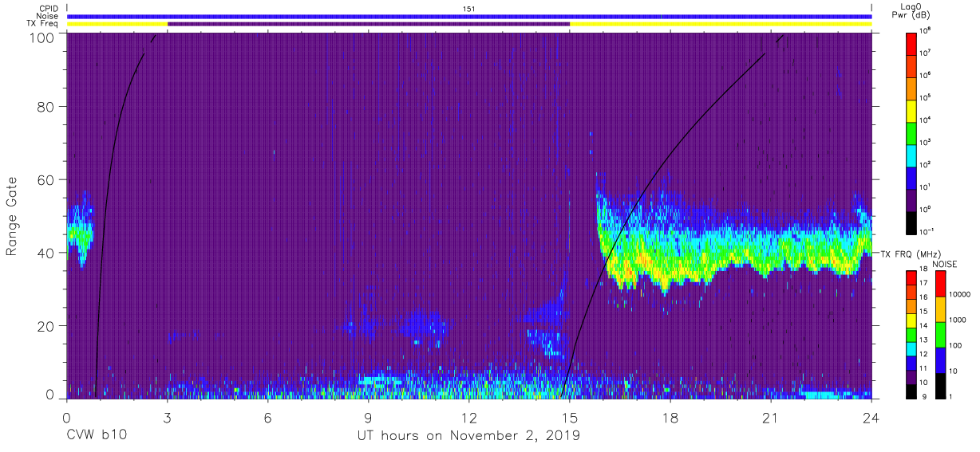Image resolution: width=980 pixels, height=452 pixels.
Task: Select the 'UT hours on November 2, 2019' title
Action: tap(468, 436)
